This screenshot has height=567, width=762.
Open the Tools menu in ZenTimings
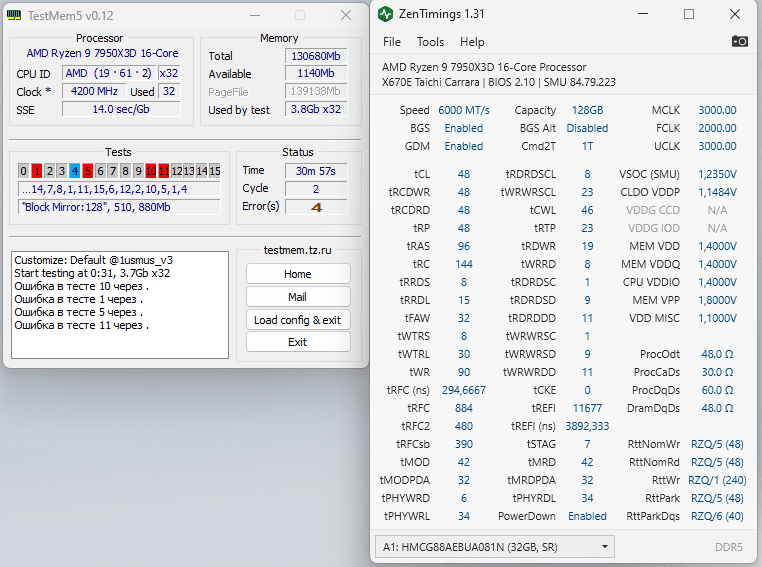(430, 42)
